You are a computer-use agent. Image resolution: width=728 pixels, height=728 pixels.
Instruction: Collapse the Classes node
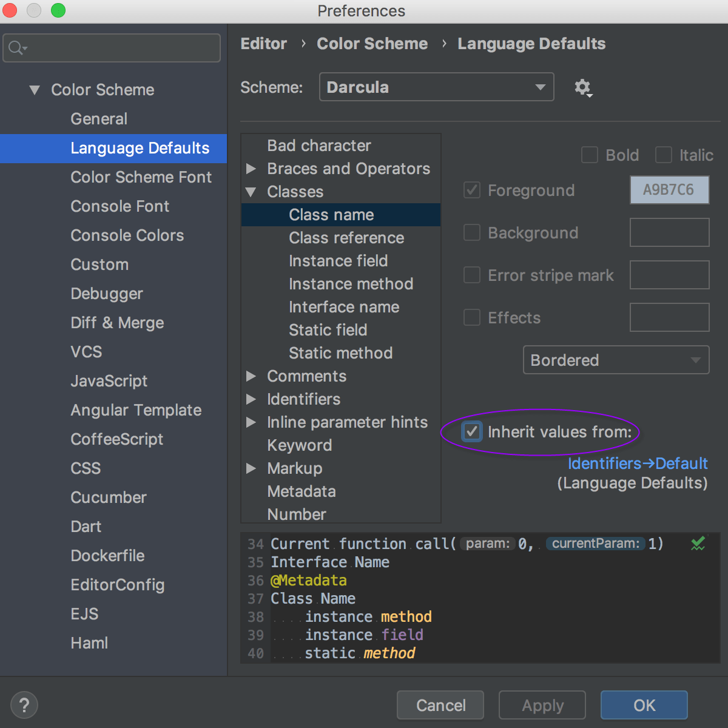(x=251, y=192)
